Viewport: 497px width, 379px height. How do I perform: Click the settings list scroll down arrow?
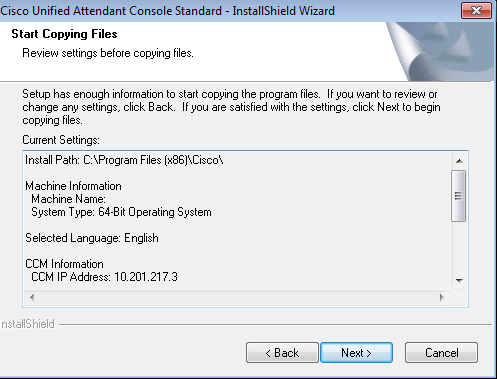coord(459,280)
